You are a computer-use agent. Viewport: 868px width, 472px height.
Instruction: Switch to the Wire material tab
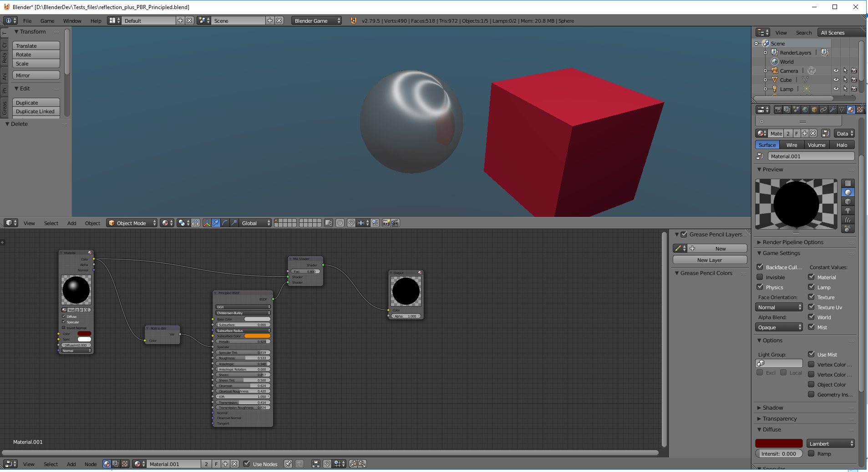[792, 145]
